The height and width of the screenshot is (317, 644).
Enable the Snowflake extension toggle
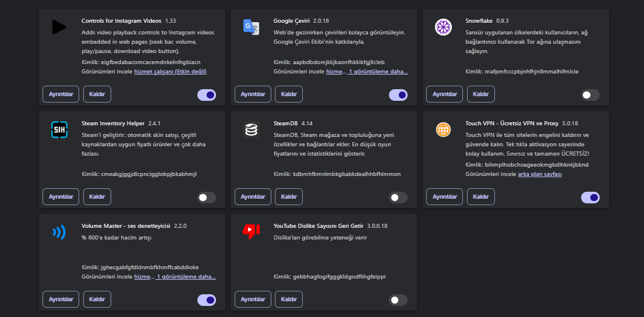point(590,95)
